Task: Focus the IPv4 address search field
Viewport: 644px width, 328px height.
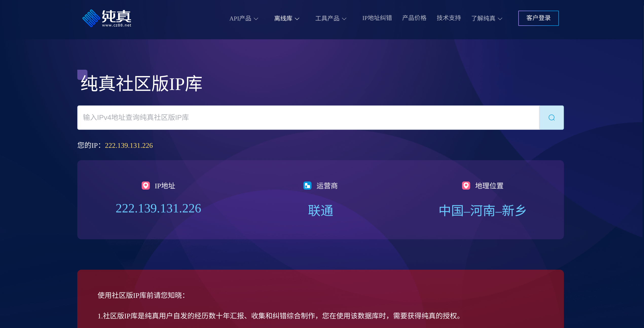Action: pos(308,118)
